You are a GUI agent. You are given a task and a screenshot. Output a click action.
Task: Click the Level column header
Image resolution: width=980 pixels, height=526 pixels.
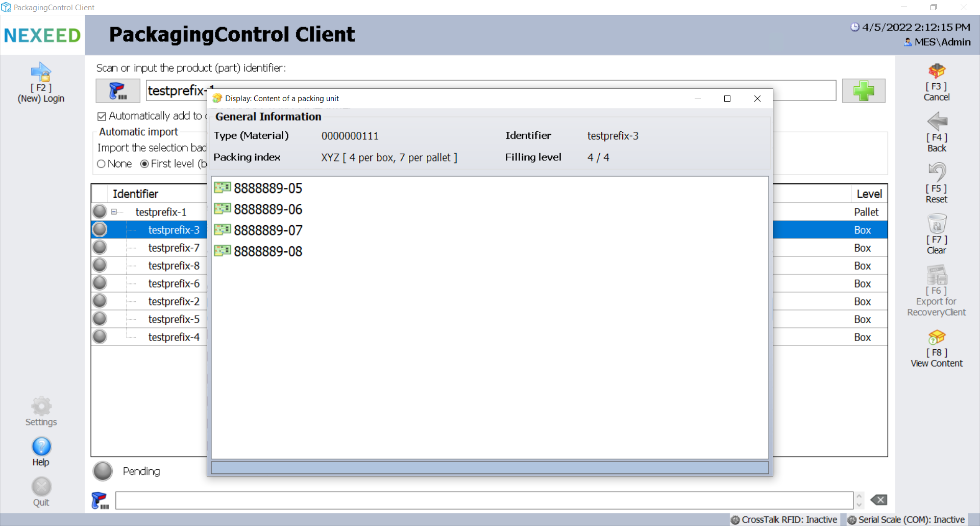[x=869, y=194]
